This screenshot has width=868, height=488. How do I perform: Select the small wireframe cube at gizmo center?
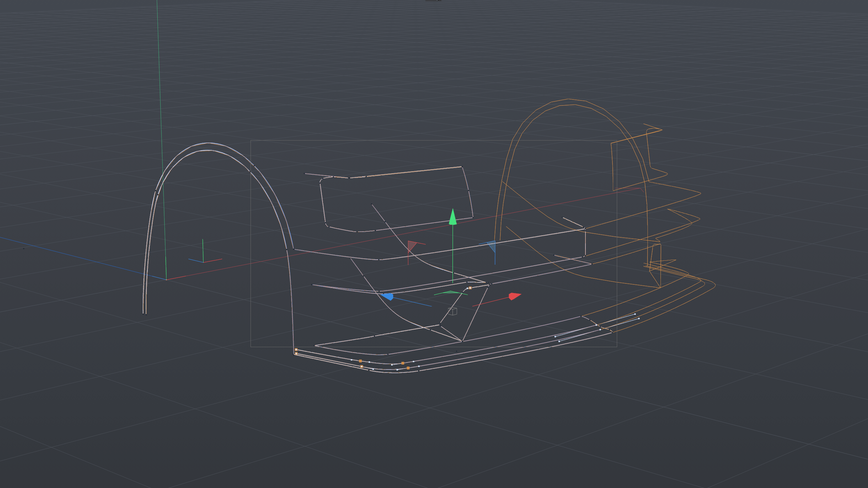[x=453, y=311]
